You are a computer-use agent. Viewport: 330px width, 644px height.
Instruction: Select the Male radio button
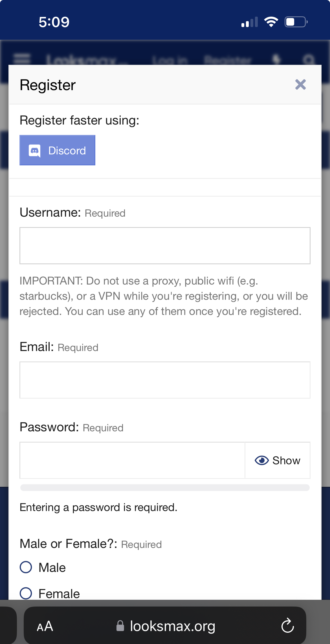26,567
